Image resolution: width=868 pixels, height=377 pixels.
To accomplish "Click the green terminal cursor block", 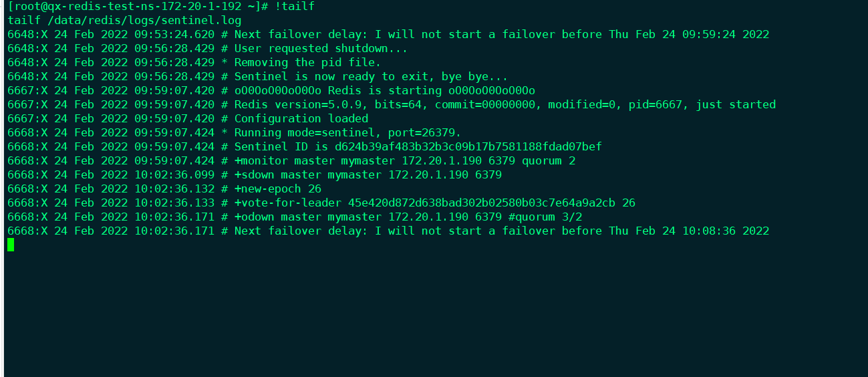I will (11, 245).
